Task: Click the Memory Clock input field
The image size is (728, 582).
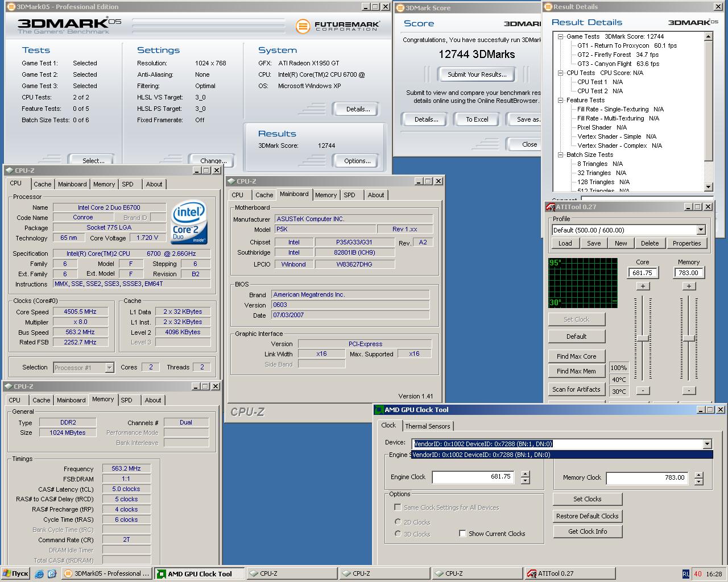Action: click(648, 478)
